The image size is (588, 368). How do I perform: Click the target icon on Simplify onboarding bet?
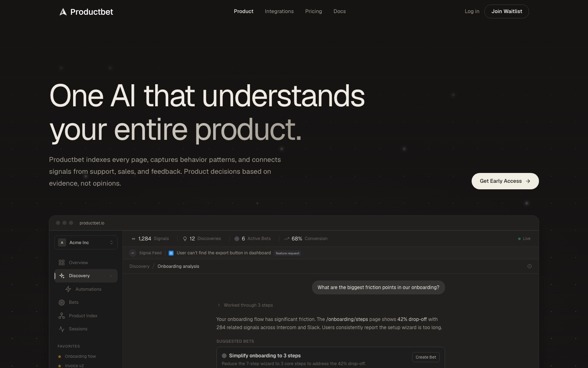[x=224, y=356]
